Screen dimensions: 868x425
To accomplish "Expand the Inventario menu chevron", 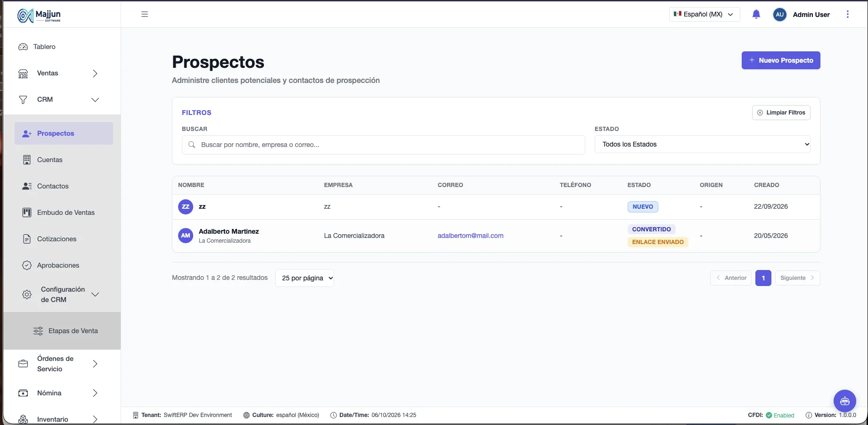I will [x=95, y=419].
